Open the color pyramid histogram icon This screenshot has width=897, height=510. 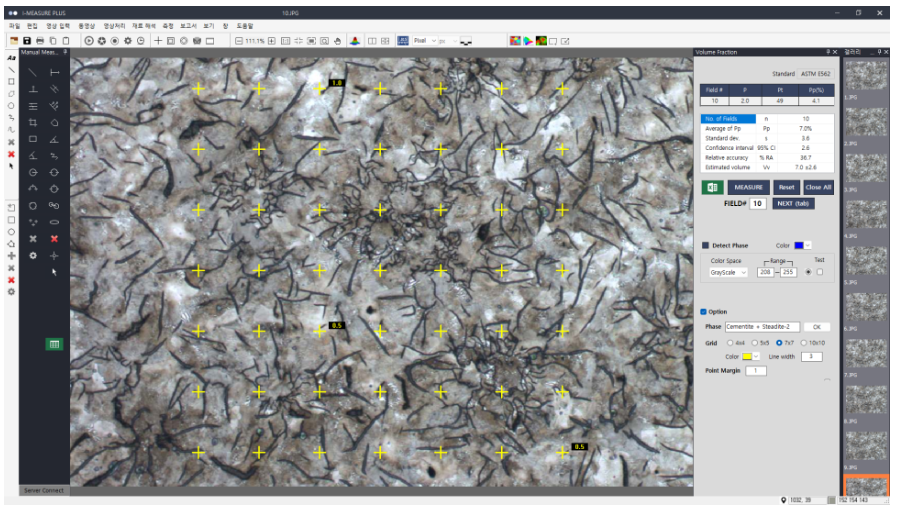(355, 41)
